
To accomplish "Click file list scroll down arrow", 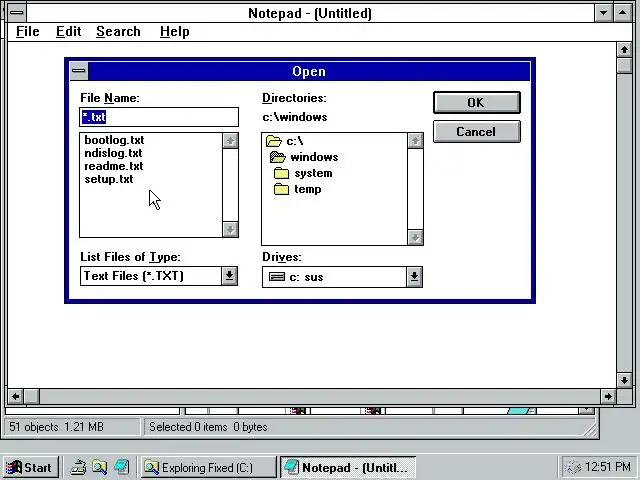I will tap(230, 229).
